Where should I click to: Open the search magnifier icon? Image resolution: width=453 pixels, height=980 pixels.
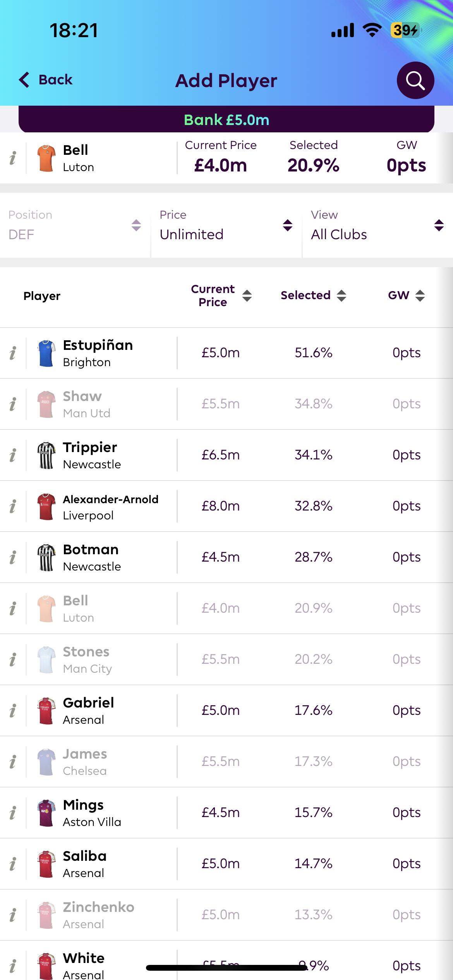point(415,80)
